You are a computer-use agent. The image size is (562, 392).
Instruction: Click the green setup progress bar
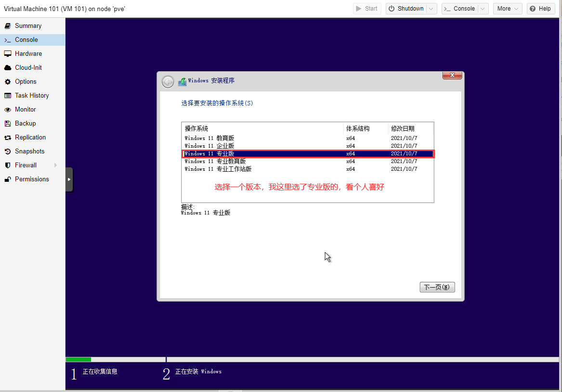point(78,359)
